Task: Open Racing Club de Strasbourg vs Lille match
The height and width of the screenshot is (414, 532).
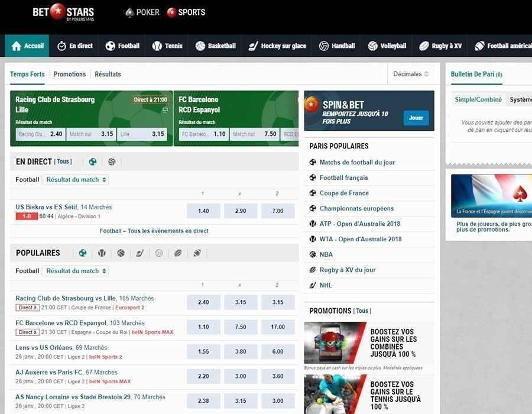Action: pyautogui.click(x=66, y=298)
